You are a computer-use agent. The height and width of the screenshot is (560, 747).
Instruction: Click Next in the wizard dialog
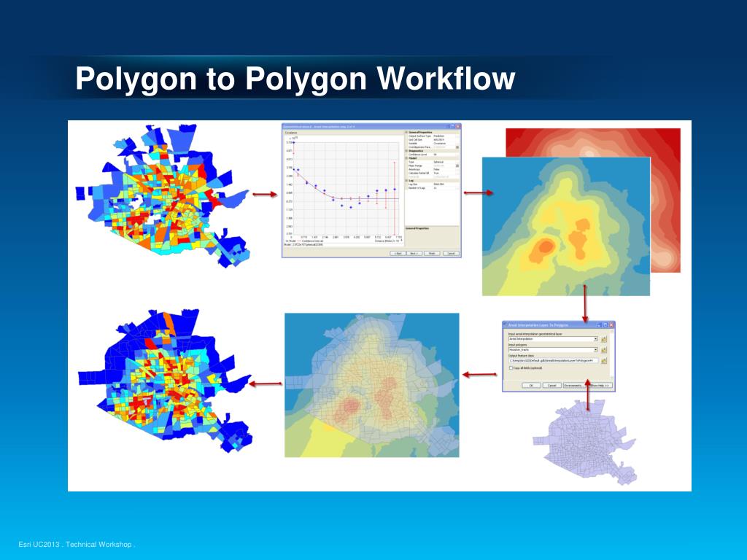tap(414, 253)
